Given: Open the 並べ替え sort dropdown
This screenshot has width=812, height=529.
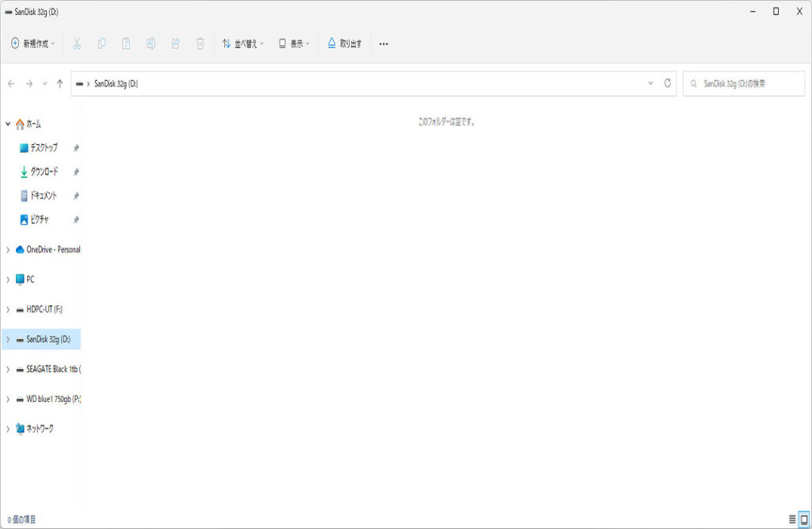Looking at the screenshot, I should coord(243,44).
